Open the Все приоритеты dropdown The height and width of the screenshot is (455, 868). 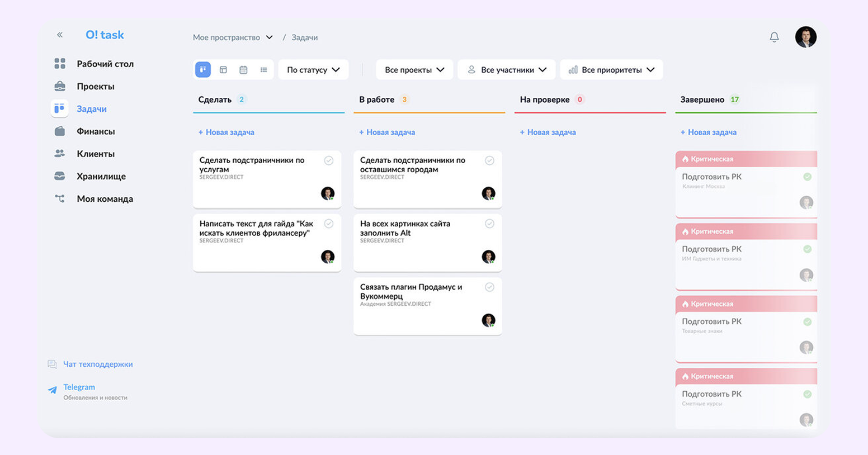(x=611, y=69)
